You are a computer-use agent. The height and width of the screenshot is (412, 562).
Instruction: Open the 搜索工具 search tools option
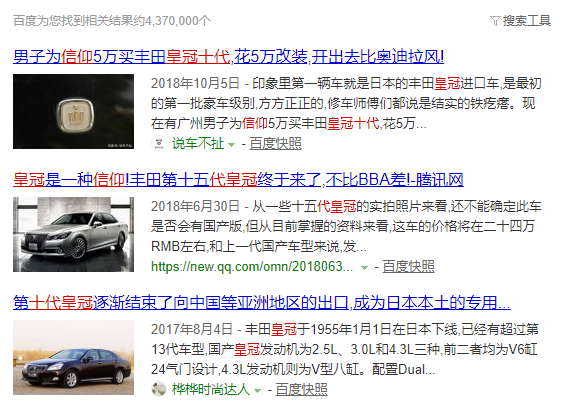point(527,21)
